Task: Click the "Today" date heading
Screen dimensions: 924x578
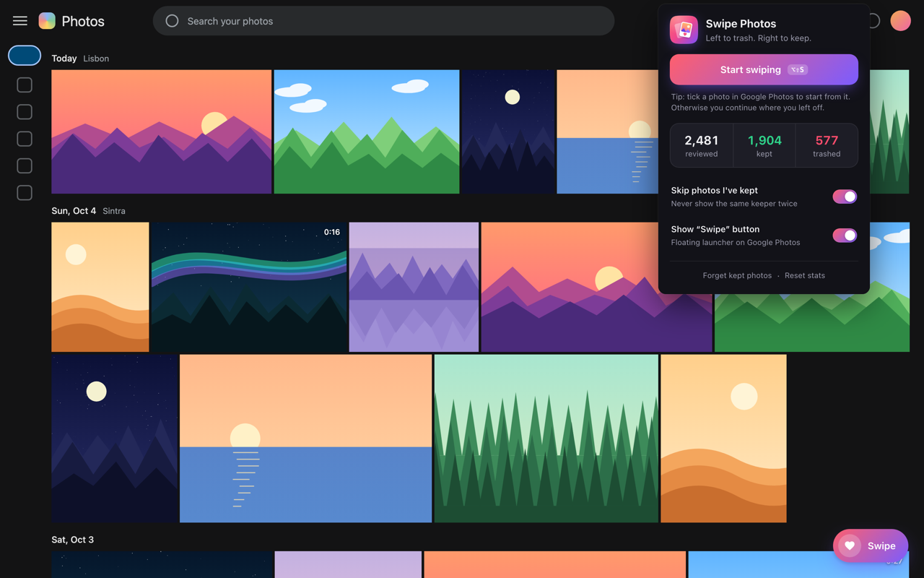Action: click(64, 59)
